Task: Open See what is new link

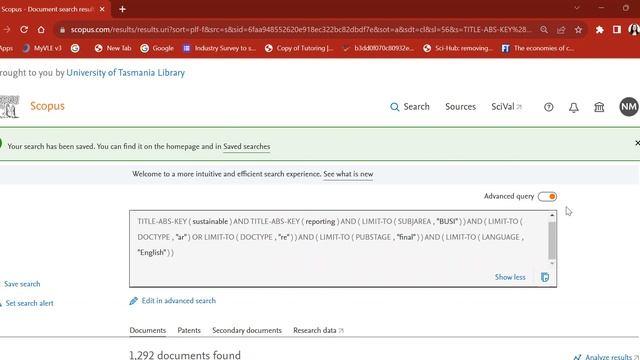Action: coord(348,174)
